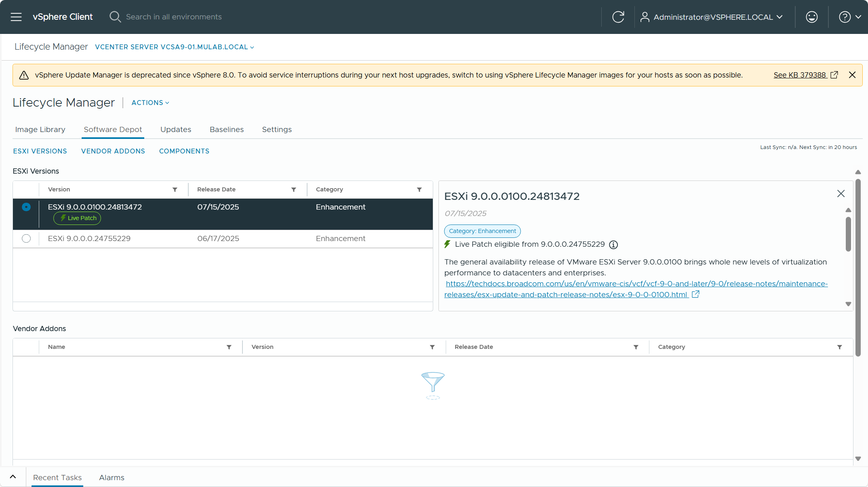Viewport: 868px width, 487px height.
Task: Click the global search field
Action: (x=174, y=17)
